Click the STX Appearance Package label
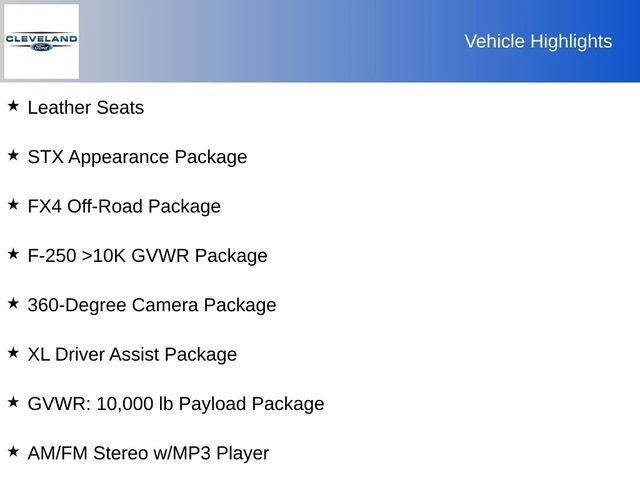 coord(137,157)
